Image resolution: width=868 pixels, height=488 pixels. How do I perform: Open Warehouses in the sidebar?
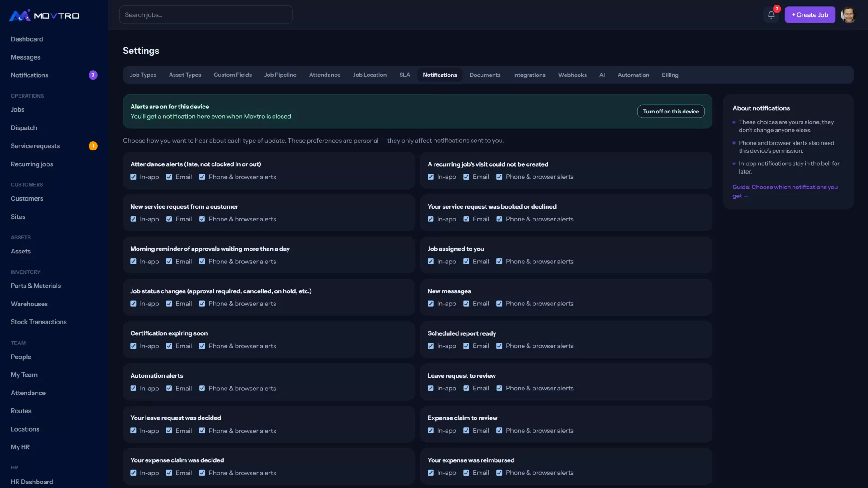(x=29, y=304)
